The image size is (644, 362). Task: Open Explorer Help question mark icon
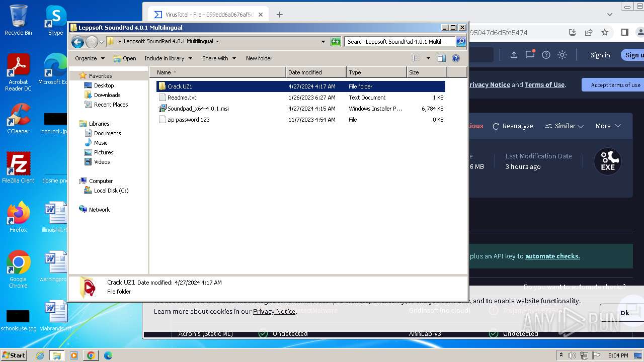[456, 58]
